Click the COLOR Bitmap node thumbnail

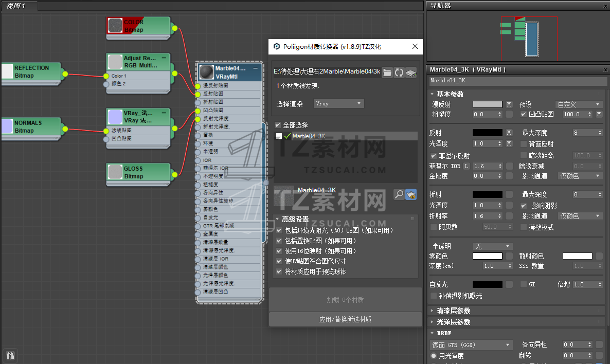(115, 26)
